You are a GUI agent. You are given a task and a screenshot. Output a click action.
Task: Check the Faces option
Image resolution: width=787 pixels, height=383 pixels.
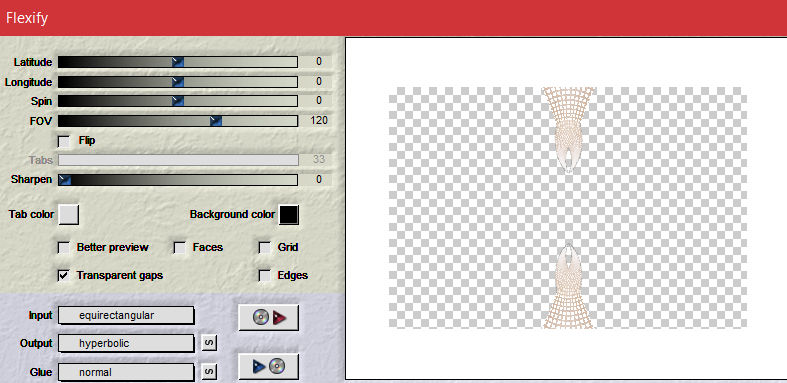(x=180, y=248)
